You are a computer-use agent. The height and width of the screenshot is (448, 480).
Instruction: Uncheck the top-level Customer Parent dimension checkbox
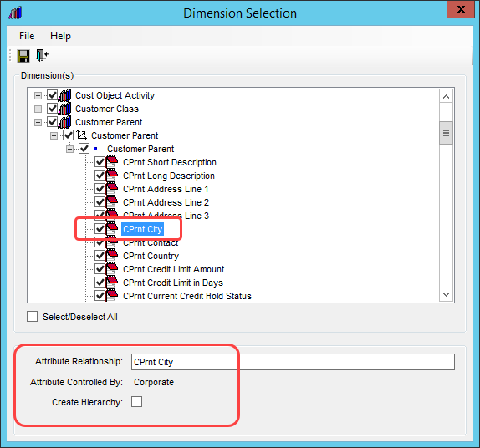coord(53,122)
